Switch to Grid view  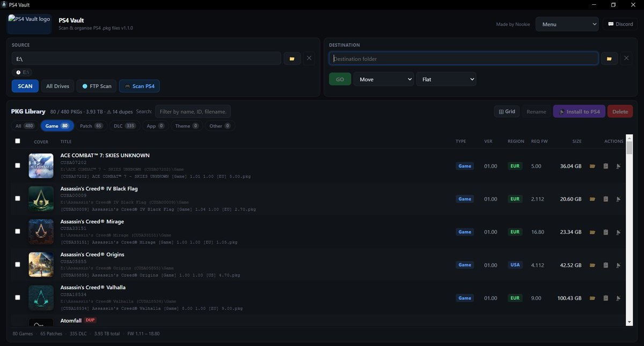[507, 112]
